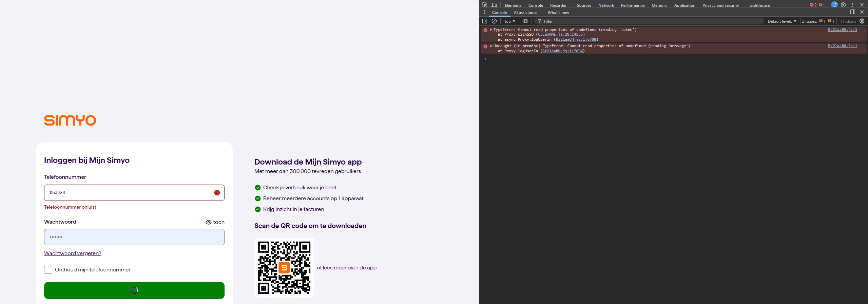Open the blue AI assistance icon
The image size is (868, 304).
tap(834, 5)
